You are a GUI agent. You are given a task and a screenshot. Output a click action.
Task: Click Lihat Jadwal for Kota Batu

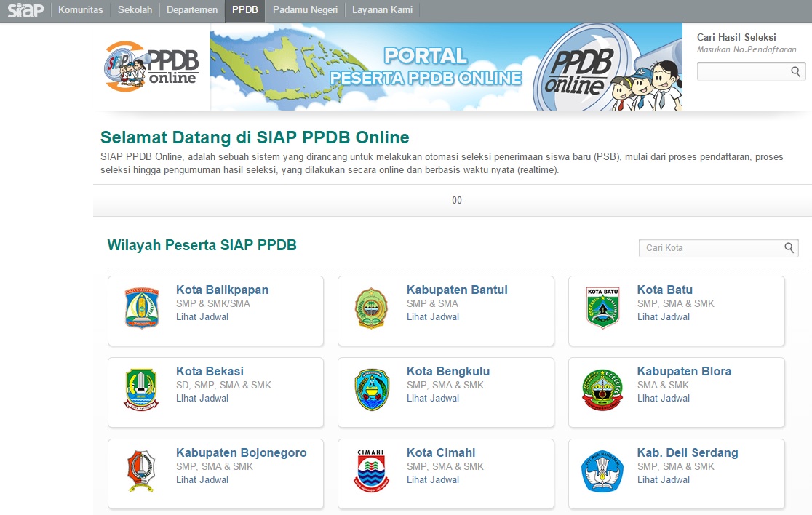[664, 316]
